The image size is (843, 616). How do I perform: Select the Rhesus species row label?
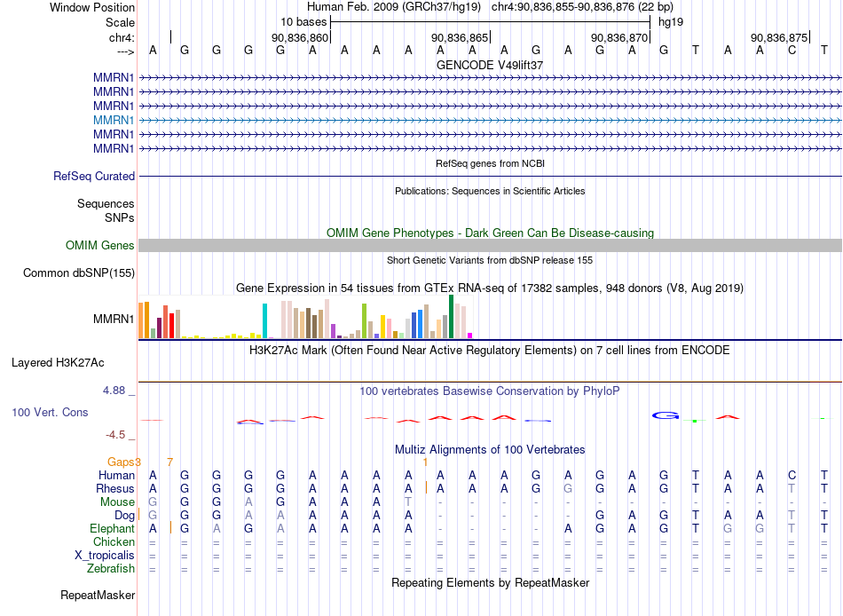pyautogui.click(x=115, y=488)
